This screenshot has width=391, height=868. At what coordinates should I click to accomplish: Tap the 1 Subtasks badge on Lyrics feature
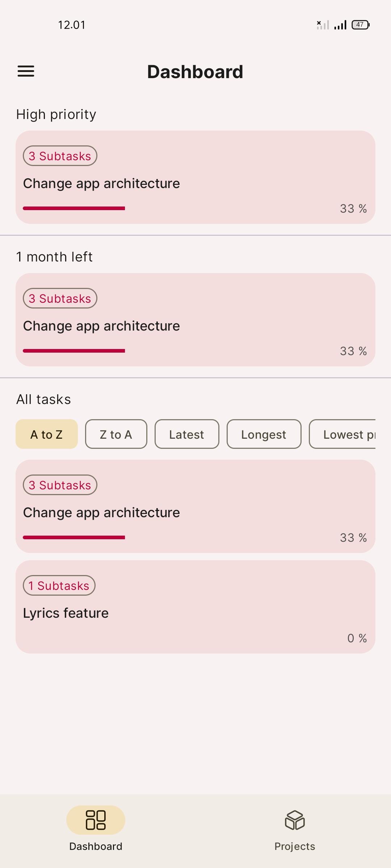(x=59, y=586)
